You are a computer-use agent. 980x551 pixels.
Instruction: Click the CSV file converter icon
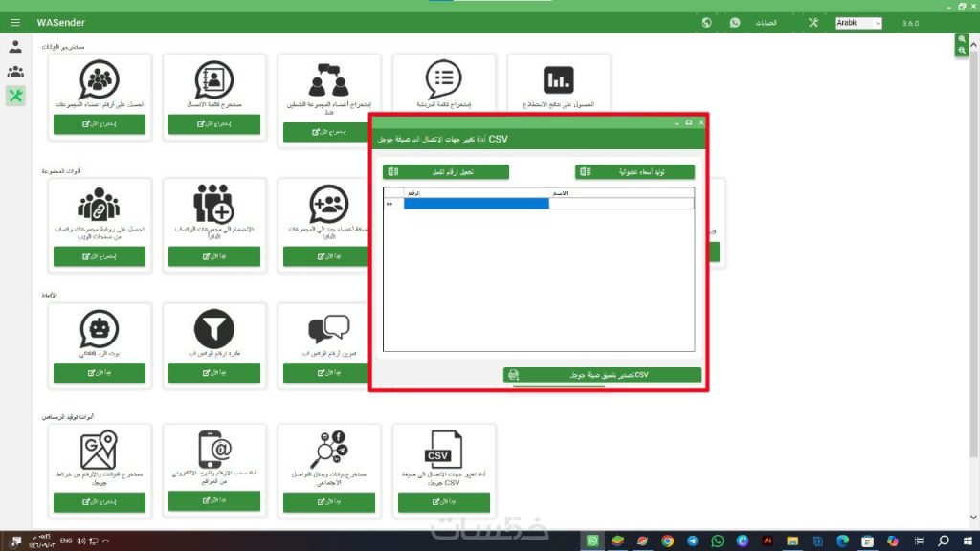[x=444, y=450]
